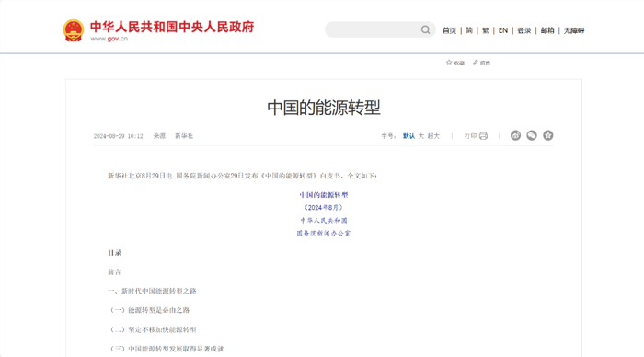The image size is (644, 357).
Task: Click the 前言 contents entry
Action: [114, 272]
